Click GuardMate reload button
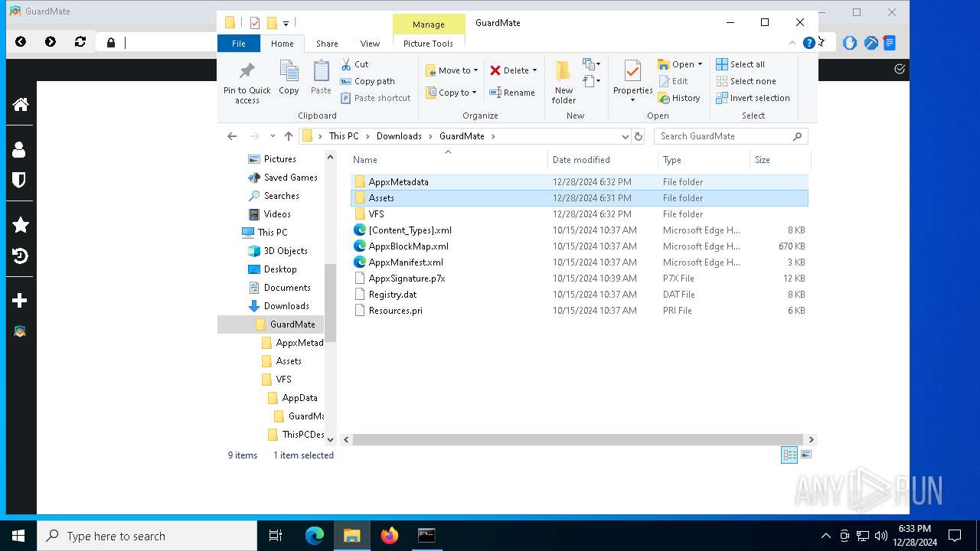 [80, 42]
